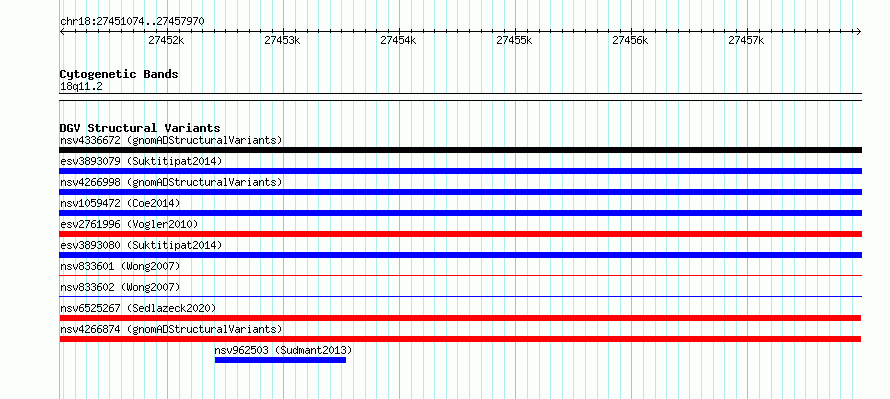Select the black nsv4336672 variant bar
Screen dimensions: 890x399
[x=460, y=150]
